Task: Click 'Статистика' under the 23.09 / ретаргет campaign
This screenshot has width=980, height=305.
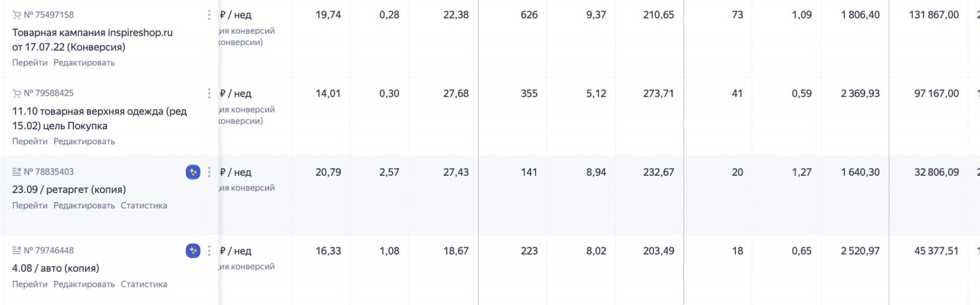Action: point(144,206)
